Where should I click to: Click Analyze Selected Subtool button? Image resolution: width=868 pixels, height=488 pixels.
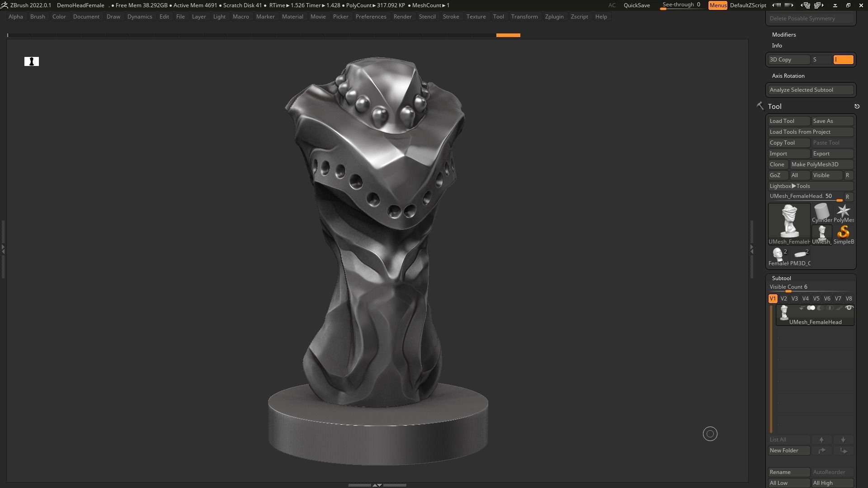coord(811,90)
